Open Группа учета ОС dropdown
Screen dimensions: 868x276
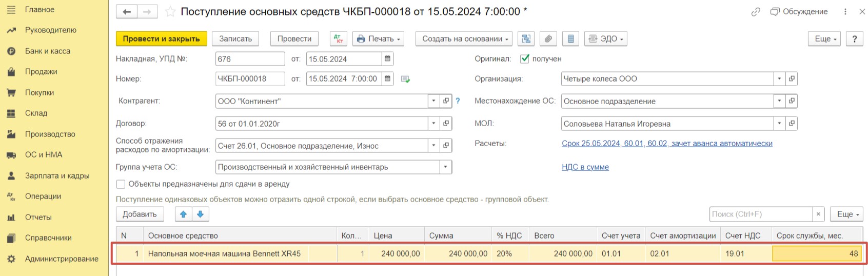(x=445, y=167)
